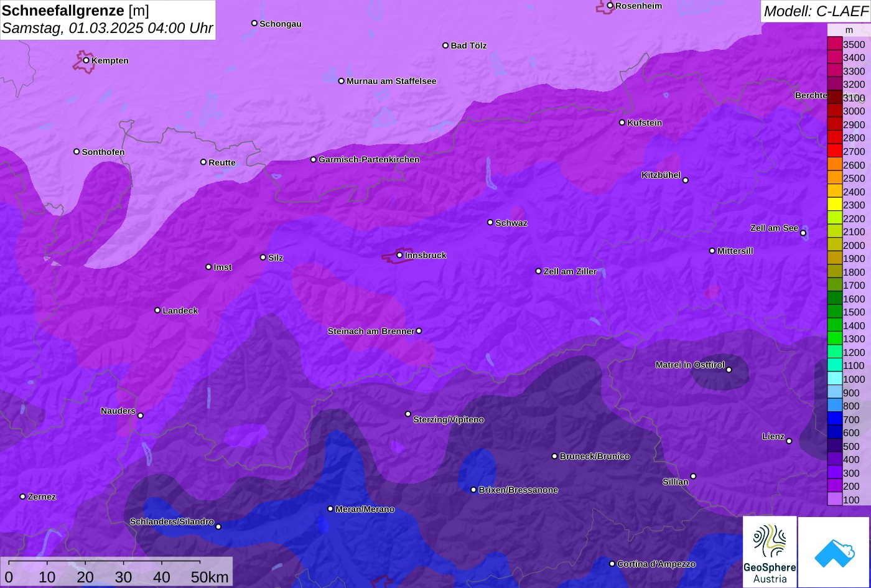
Task: Click the Imst location marker dot
Action: [208, 267]
